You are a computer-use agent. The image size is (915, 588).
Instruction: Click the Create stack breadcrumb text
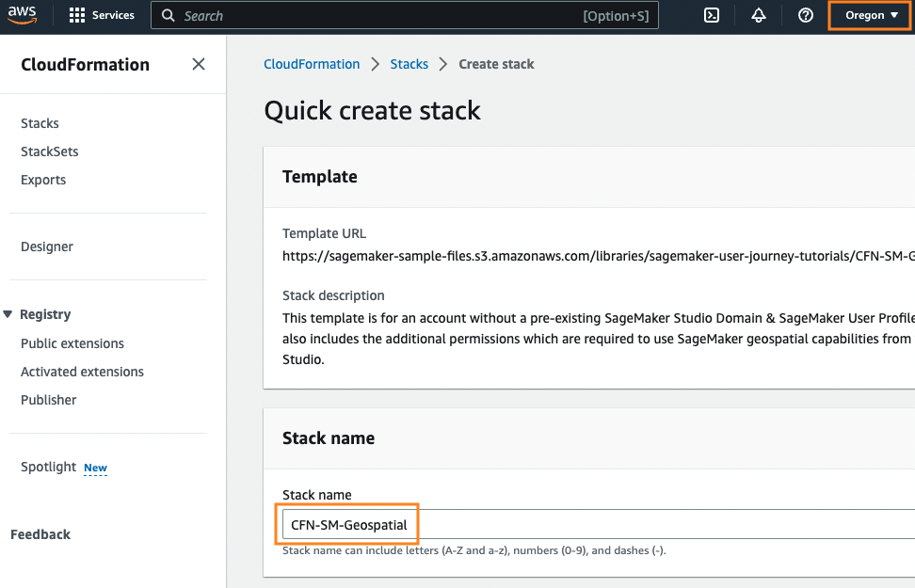click(496, 64)
